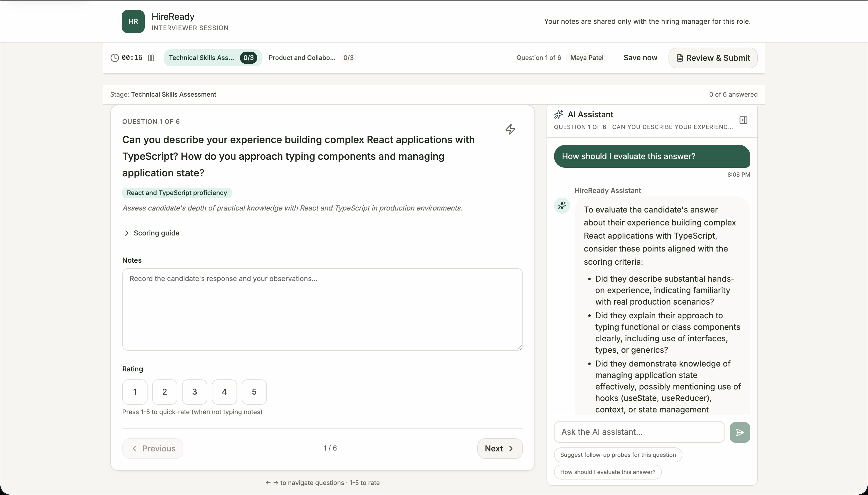Viewport: 868px width, 495px height.
Task: Click Save now
Action: click(x=640, y=58)
